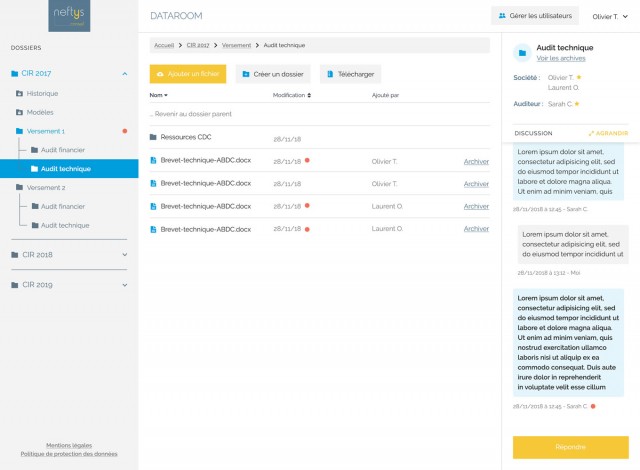Image resolution: width=640 pixels, height=470 pixels.
Task: Click Agrandir to enlarge discussion
Action: click(x=608, y=133)
